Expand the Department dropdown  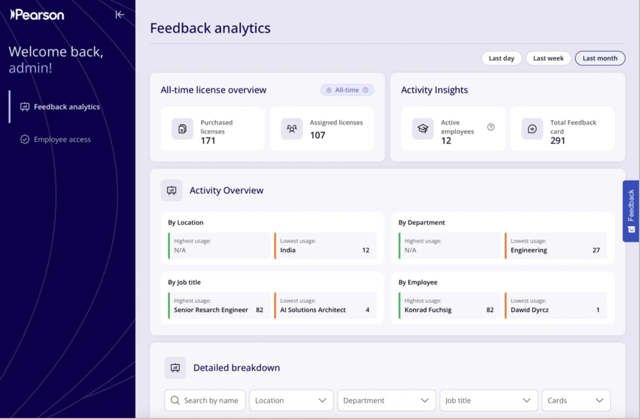(x=386, y=400)
